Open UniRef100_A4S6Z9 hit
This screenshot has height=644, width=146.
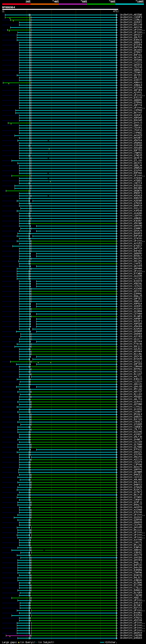point(131,135)
